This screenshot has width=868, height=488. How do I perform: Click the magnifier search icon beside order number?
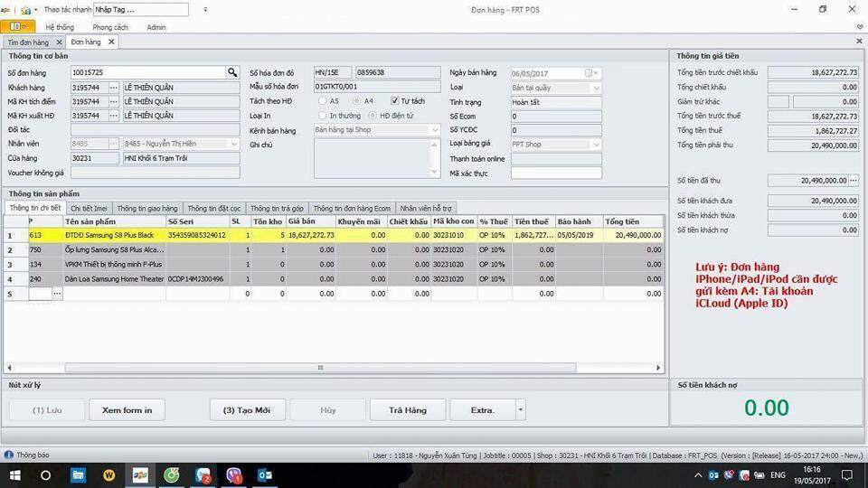point(232,72)
